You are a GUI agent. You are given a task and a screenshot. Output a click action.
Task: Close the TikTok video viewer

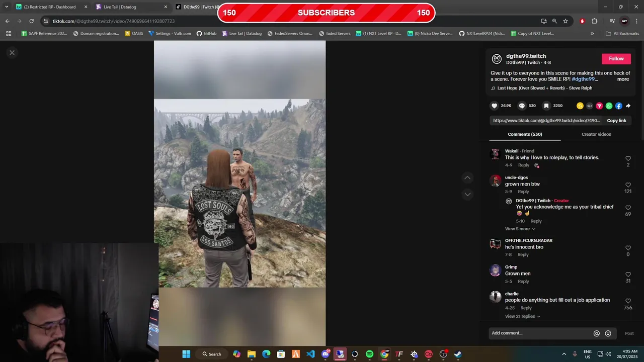(x=12, y=52)
